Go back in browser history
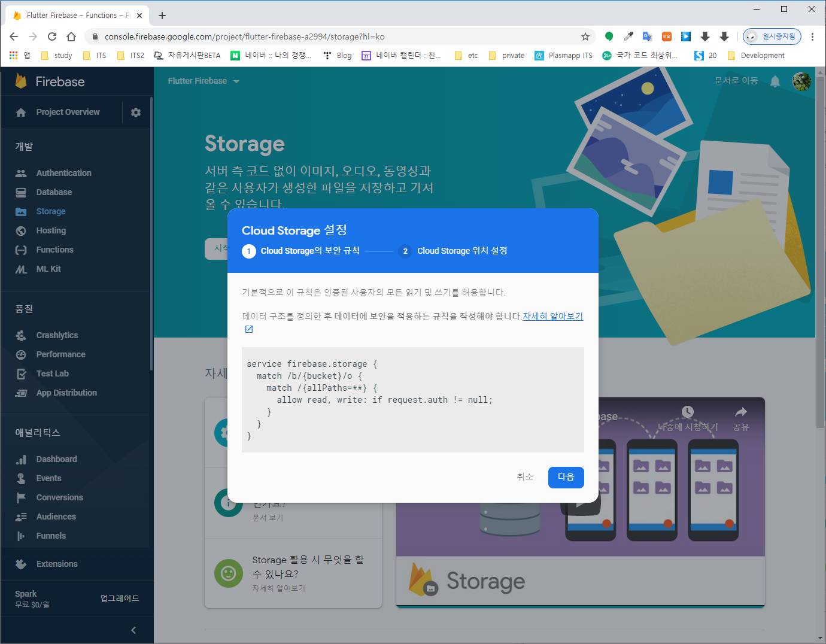 click(x=14, y=37)
